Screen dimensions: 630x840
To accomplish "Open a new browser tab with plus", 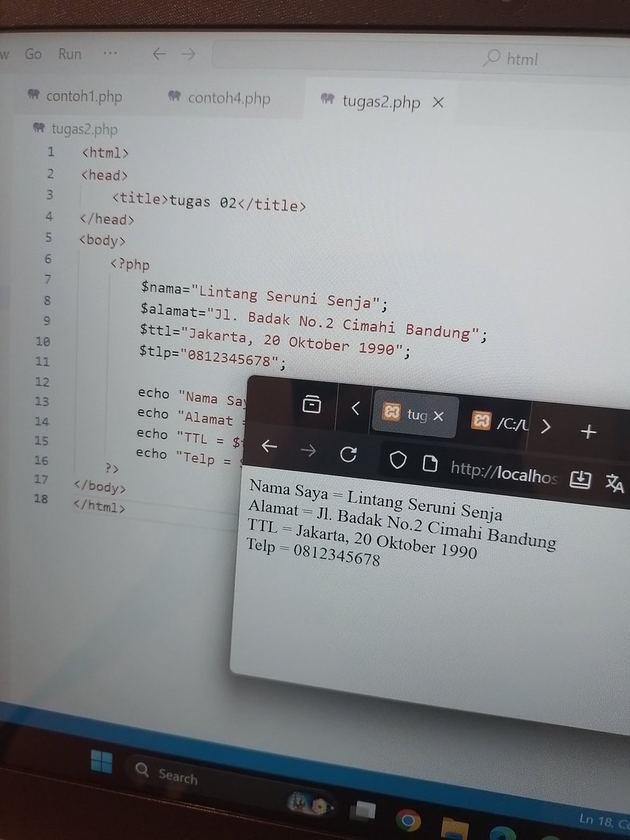I will [x=589, y=432].
